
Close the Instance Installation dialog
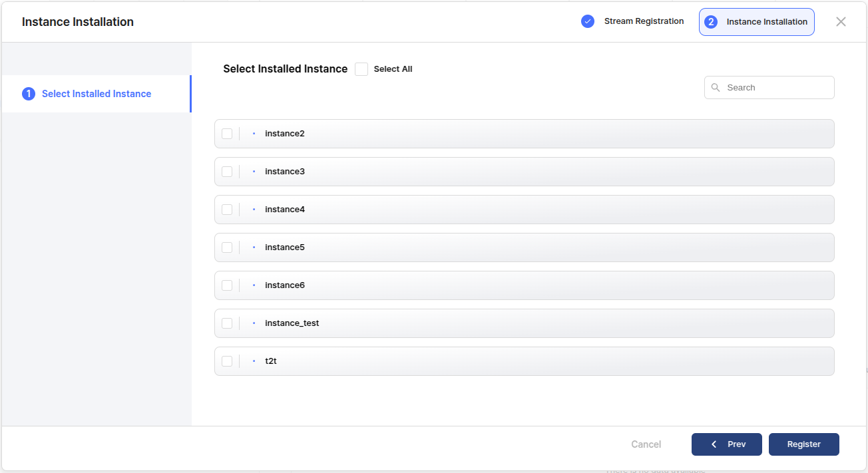pos(841,22)
